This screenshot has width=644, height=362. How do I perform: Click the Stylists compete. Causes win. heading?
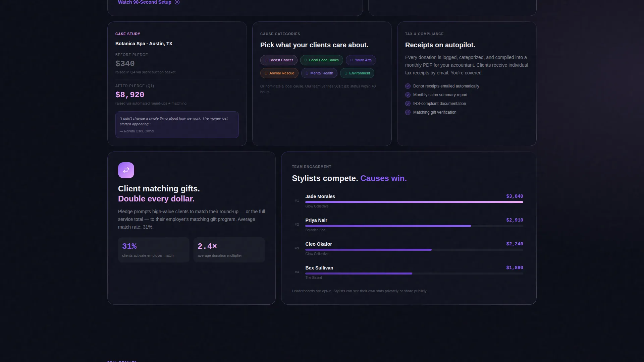pyautogui.click(x=349, y=179)
